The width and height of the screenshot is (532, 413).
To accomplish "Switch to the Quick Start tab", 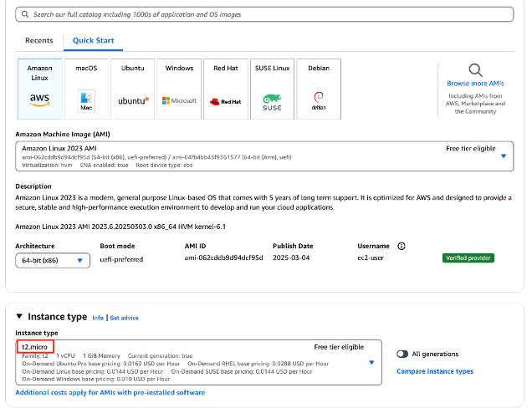I will coord(94,40).
